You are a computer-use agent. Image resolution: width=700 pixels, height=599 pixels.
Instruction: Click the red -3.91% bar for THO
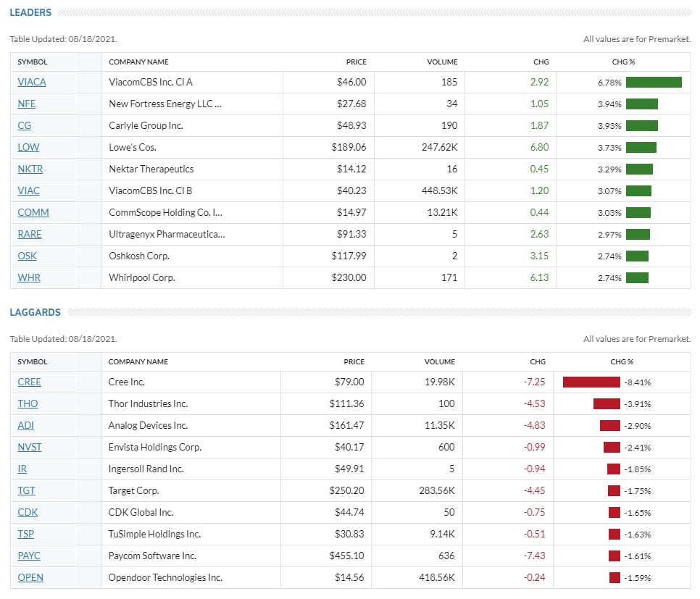(x=607, y=404)
